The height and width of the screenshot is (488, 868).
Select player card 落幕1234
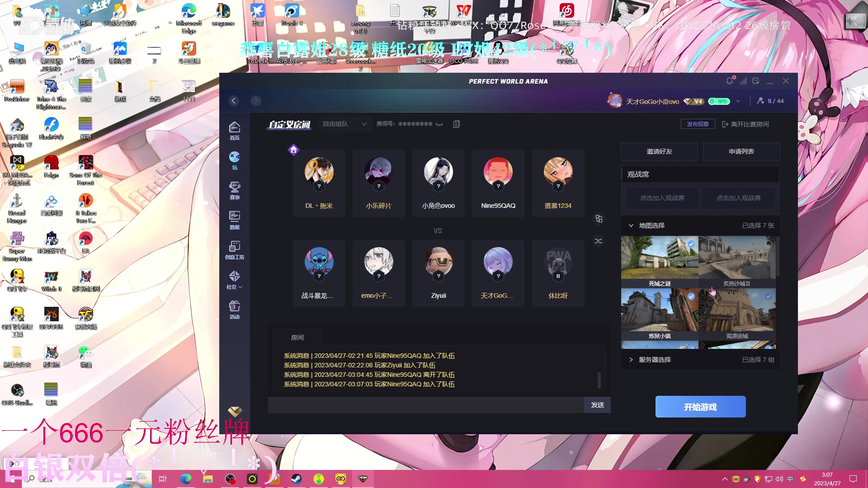click(x=558, y=183)
